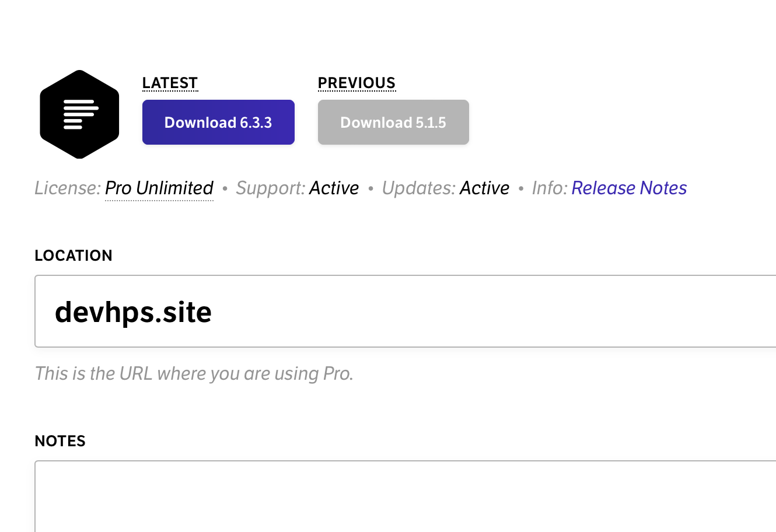Click the Pro Unlimited license text

pyautogui.click(x=159, y=188)
